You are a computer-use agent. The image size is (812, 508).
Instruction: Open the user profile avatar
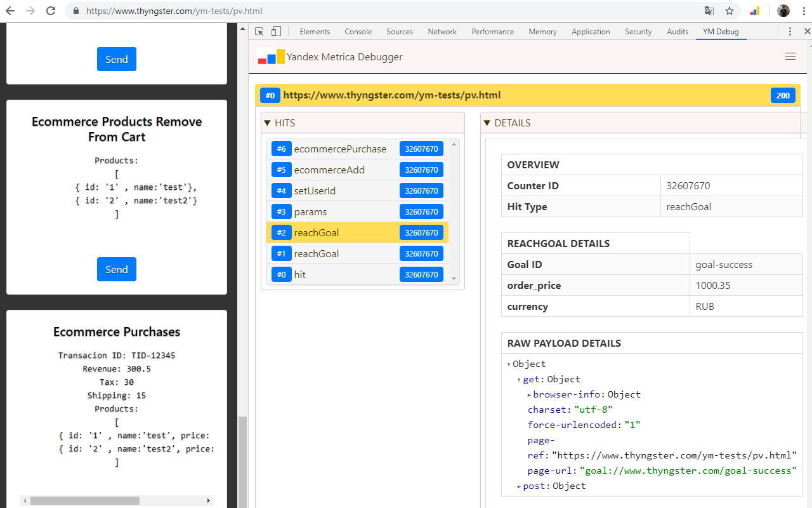783,11
